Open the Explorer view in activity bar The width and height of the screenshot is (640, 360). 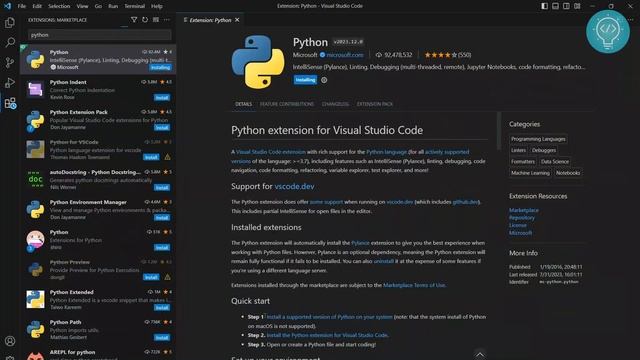[10, 22]
